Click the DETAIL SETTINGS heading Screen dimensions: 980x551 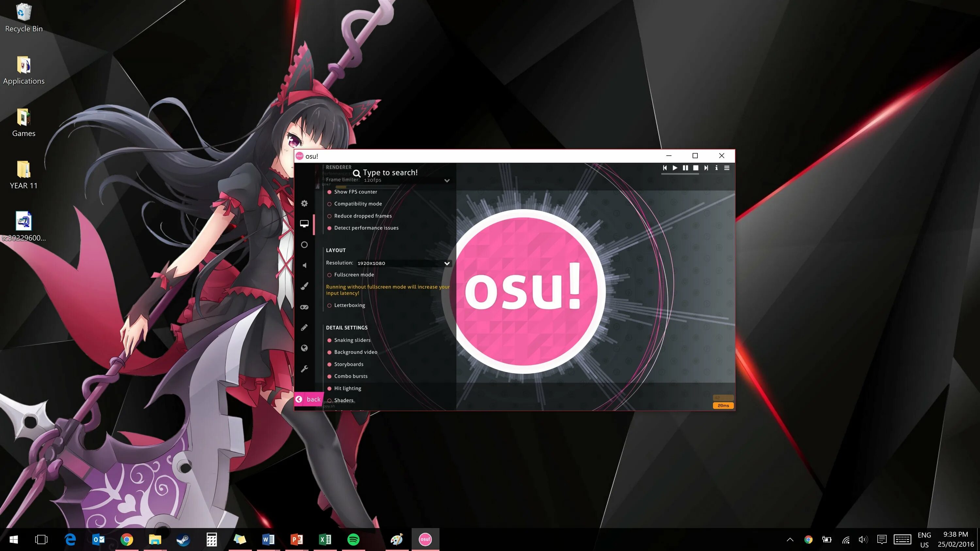347,327
